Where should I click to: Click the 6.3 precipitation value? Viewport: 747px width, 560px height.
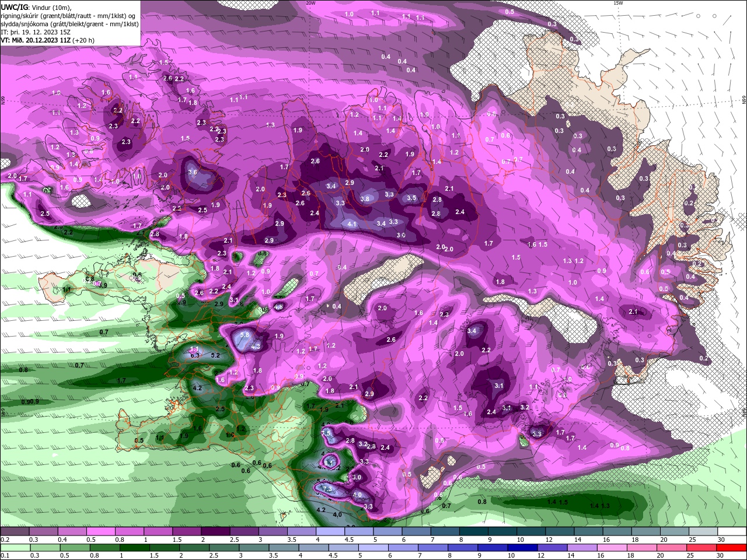[195, 355]
